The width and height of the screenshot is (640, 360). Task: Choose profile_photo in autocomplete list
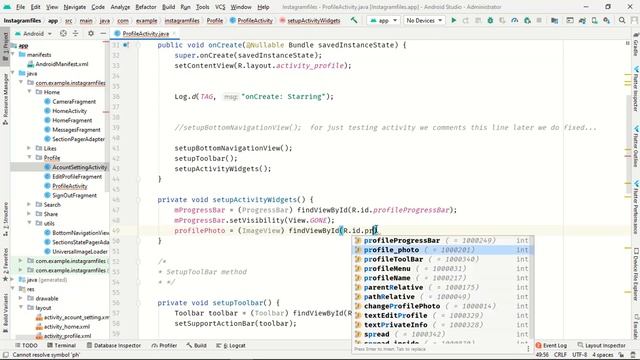coord(442,250)
